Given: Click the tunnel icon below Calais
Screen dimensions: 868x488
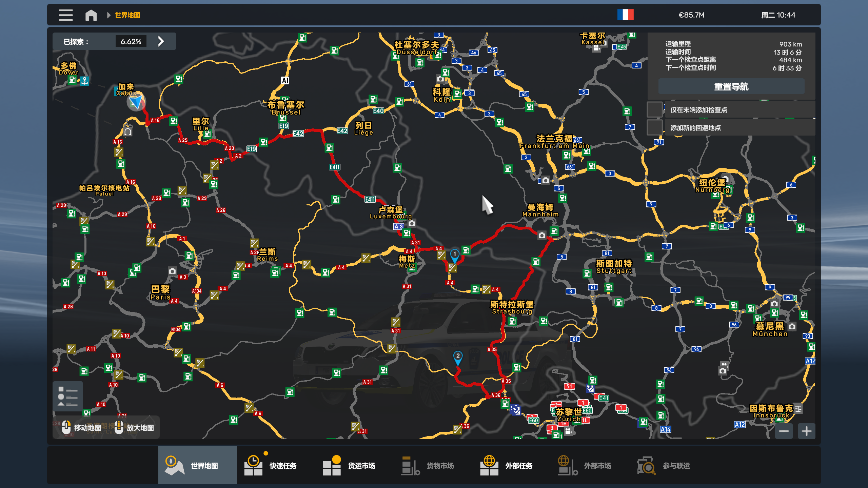Looking at the screenshot, I should 128,131.
